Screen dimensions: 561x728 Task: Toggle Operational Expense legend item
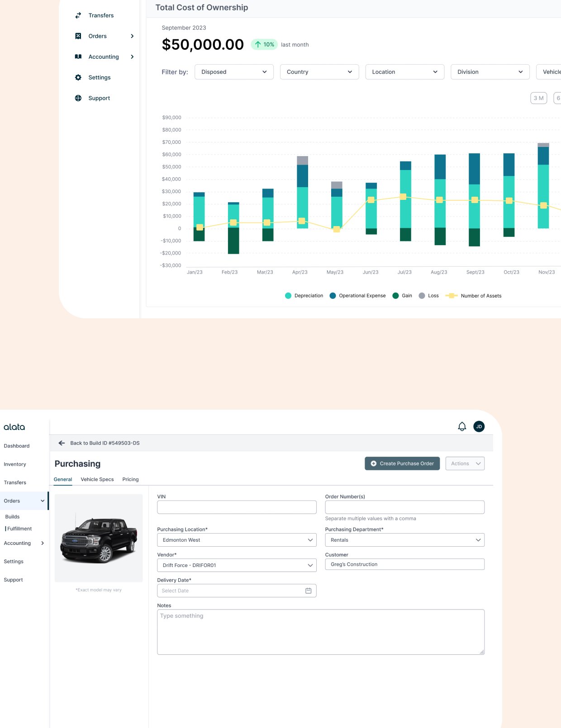point(358,296)
